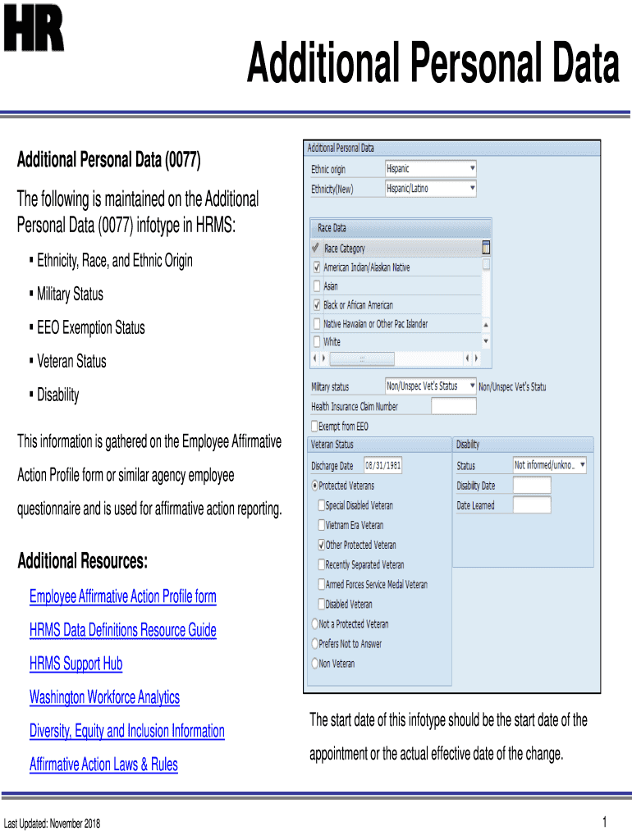Click the Health Insurance Claim Number field
This screenshot has width=632, height=840.
tap(453, 406)
